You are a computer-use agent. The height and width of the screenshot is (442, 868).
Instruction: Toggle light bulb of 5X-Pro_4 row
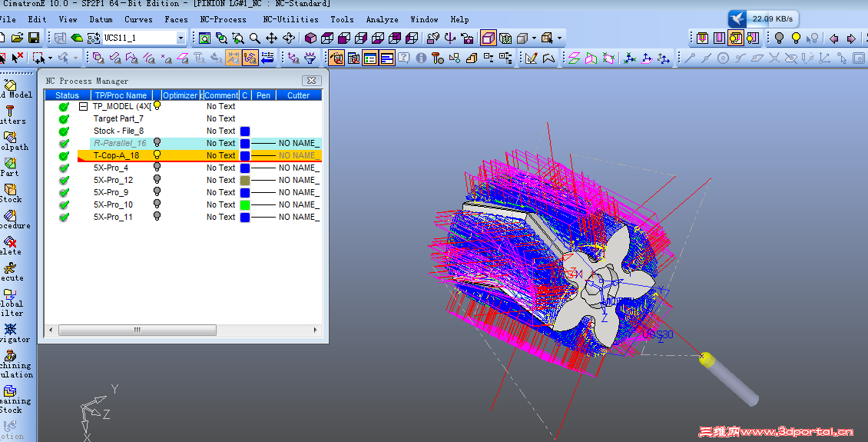click(157, 167)
